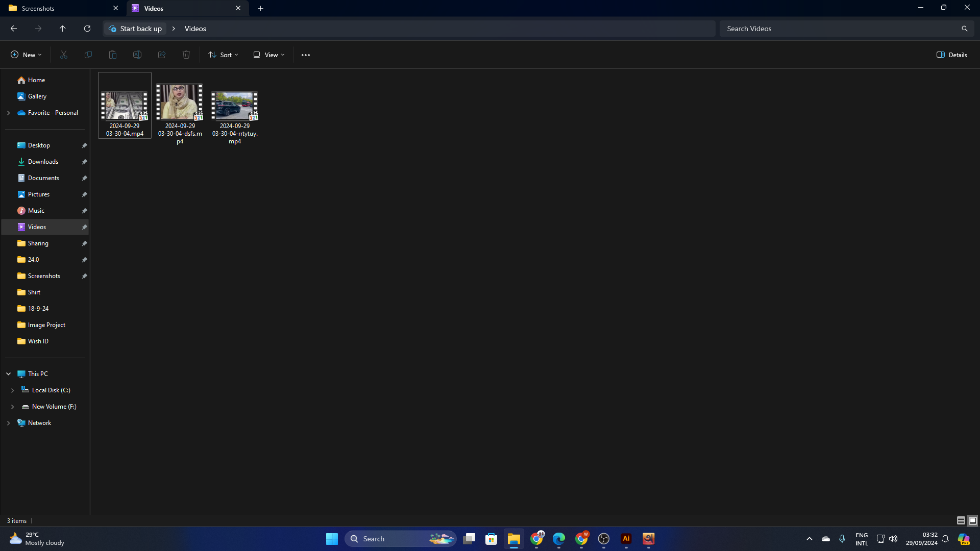Open Downloads in the sidebar
This screenshot has height=551, width=980.
43,162
